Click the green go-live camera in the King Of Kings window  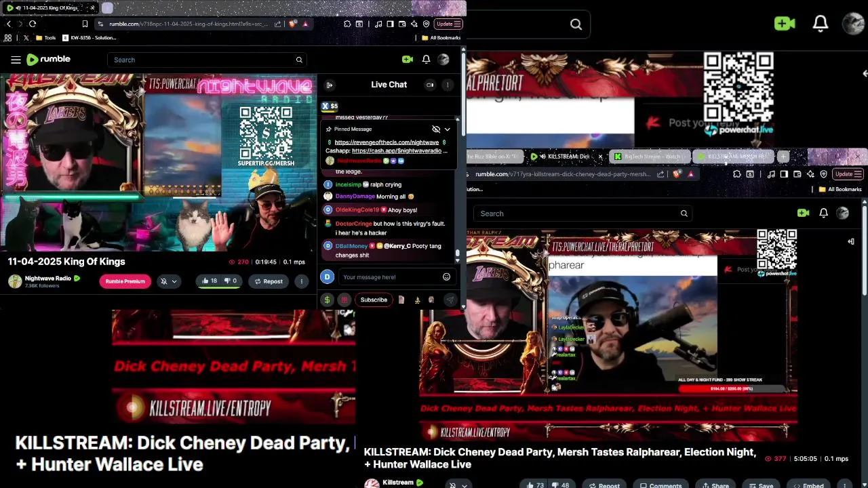coord(408,60)
